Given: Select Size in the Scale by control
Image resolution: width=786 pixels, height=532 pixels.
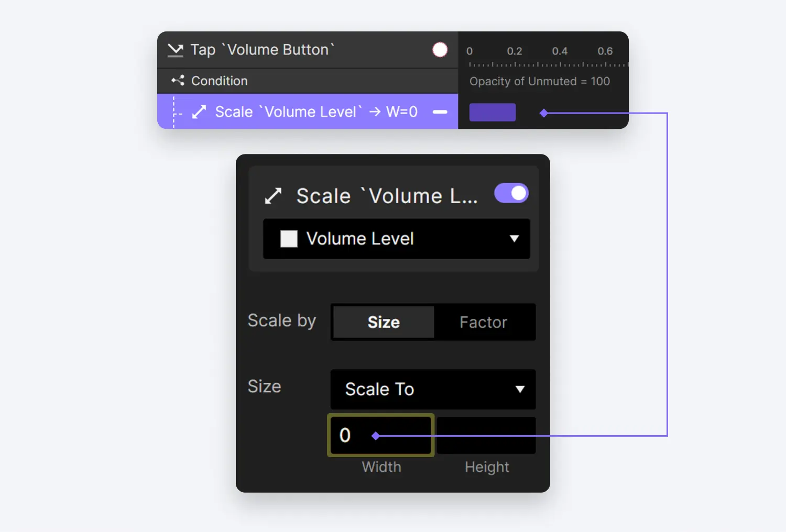Looking at the screenshot, I should click(x=384, y=322).
